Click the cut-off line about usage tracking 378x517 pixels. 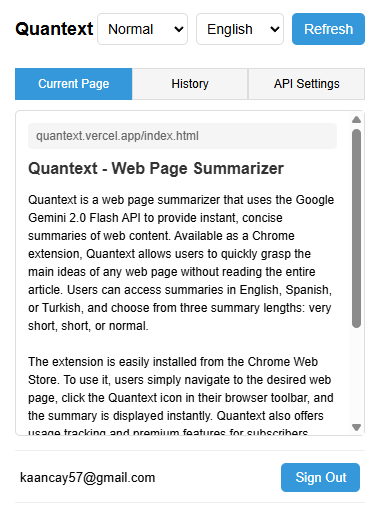click(168, 432)
